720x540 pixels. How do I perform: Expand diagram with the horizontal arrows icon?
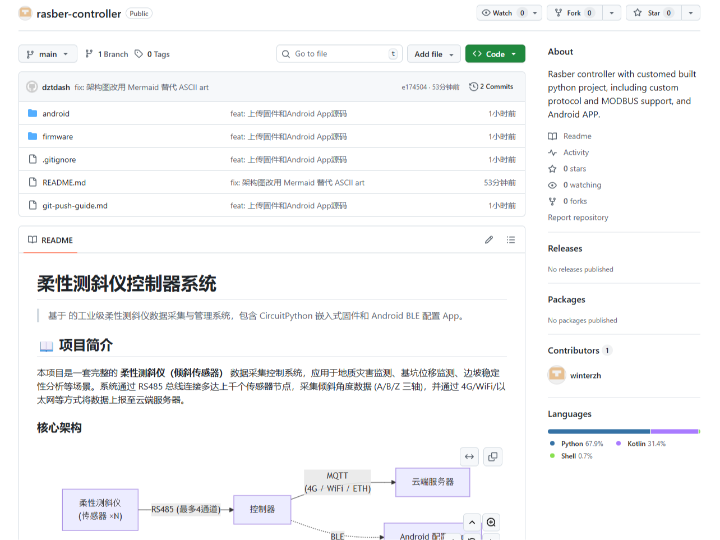[469, 456]
